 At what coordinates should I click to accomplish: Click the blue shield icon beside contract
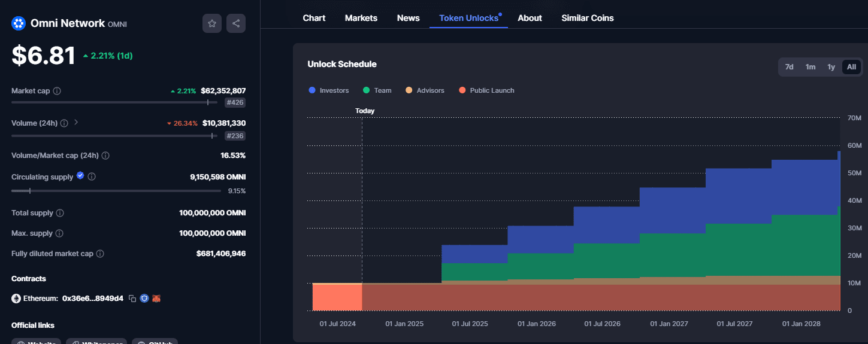pos(144,299)
